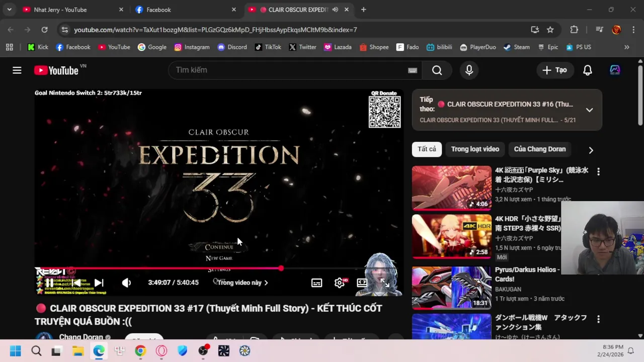
Task: Open media controls in toolbar
Action: (x=599, y=30)
